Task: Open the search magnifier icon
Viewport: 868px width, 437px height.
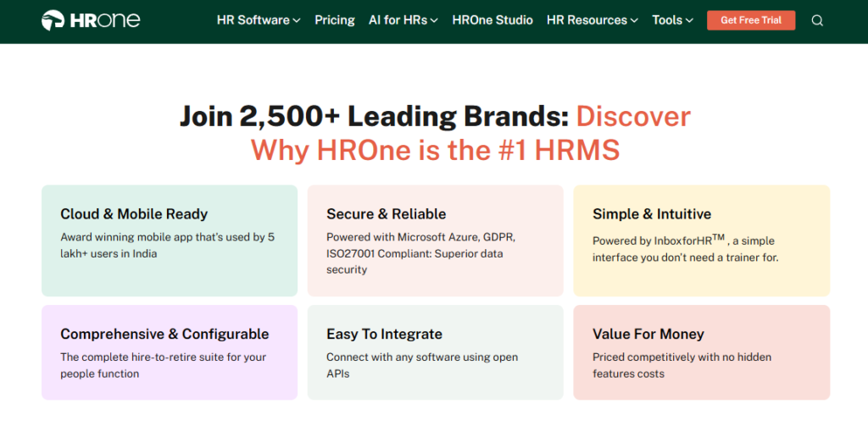Action: coord(817,20)
